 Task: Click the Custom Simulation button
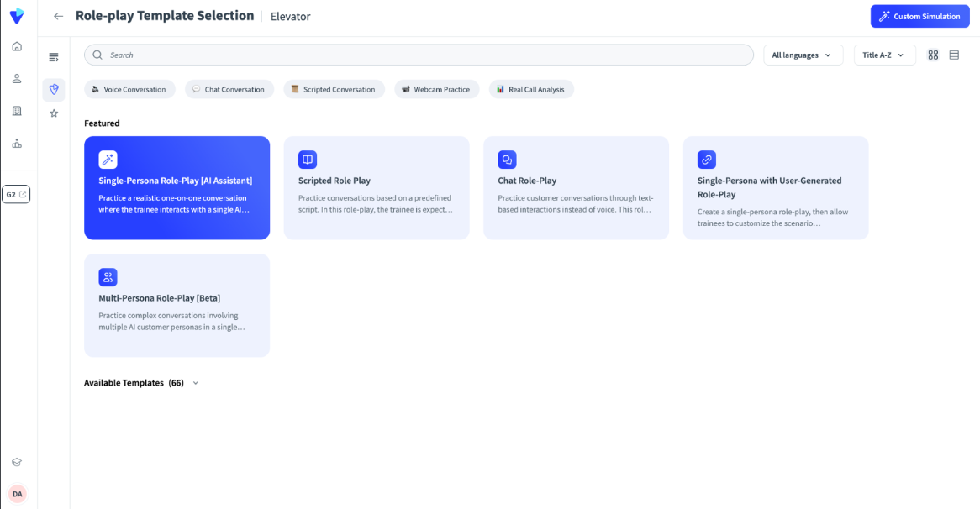920,16
